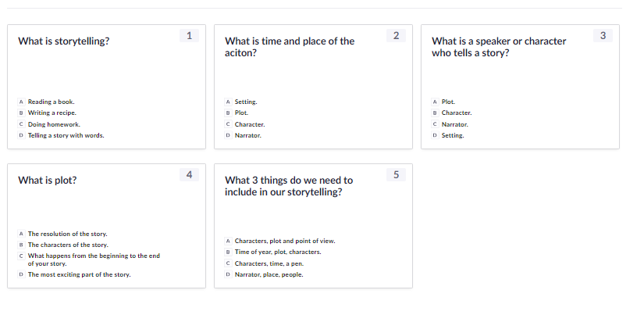Select answer The resolution of the story
Image resolution: width=644 pixels, height=315 pixels.
[x=67, y=234]
